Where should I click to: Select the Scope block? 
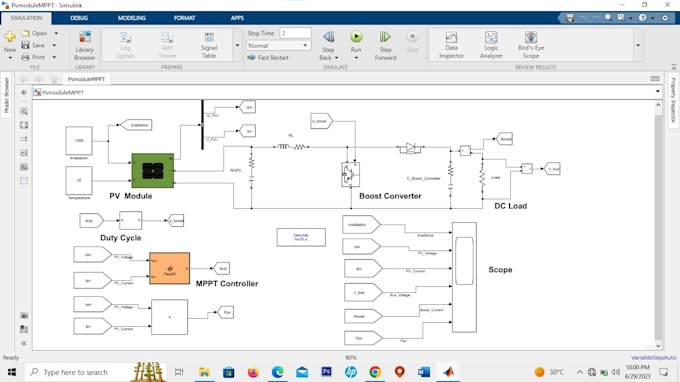coord(464,278)
